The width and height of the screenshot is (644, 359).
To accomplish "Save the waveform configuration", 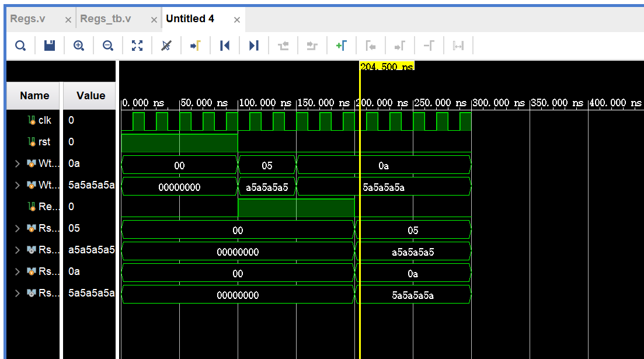I will click(x=50, y=46).
